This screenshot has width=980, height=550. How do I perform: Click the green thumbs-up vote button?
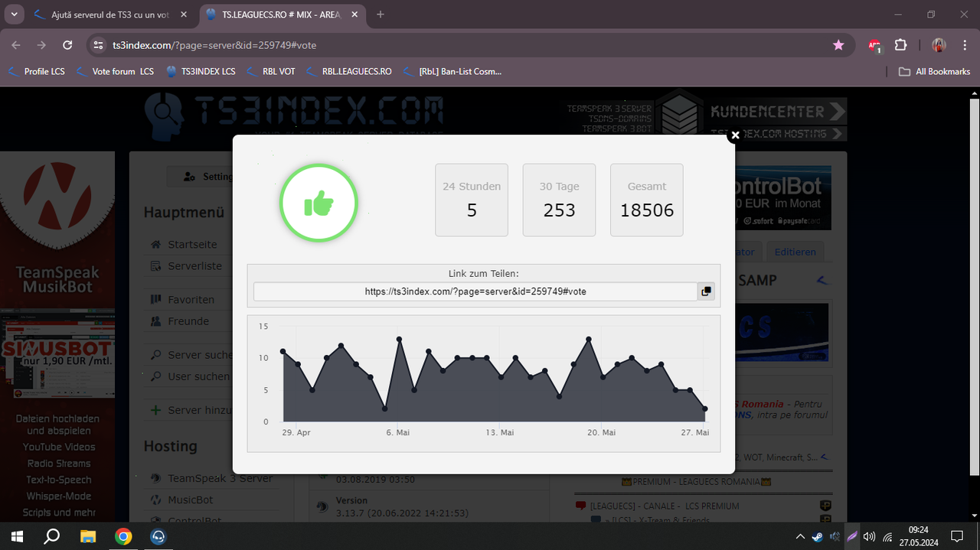(x=318, y=203)
